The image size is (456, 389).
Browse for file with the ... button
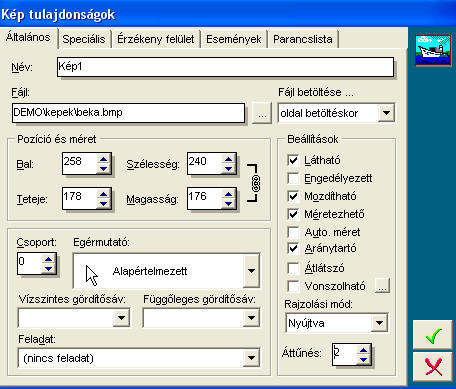point(262,114)
